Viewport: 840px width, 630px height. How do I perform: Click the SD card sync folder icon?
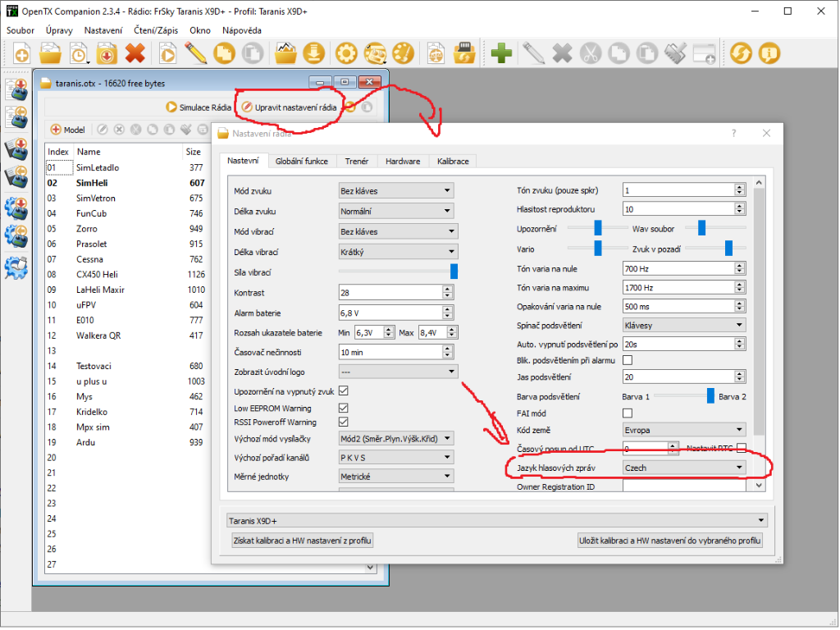[x=465, y=54]
